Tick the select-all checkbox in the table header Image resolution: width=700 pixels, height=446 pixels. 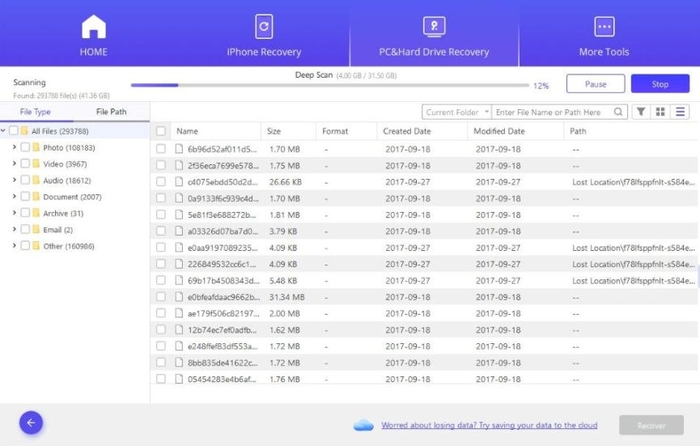click(161, 131)
